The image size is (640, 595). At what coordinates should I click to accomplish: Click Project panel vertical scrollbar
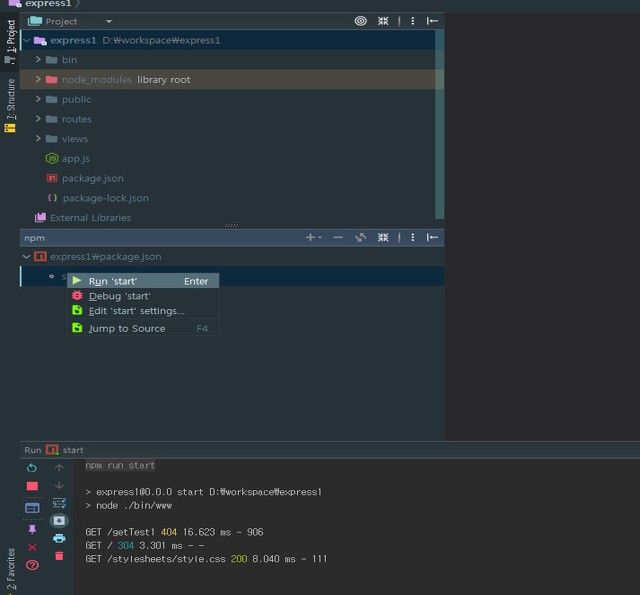439,125
